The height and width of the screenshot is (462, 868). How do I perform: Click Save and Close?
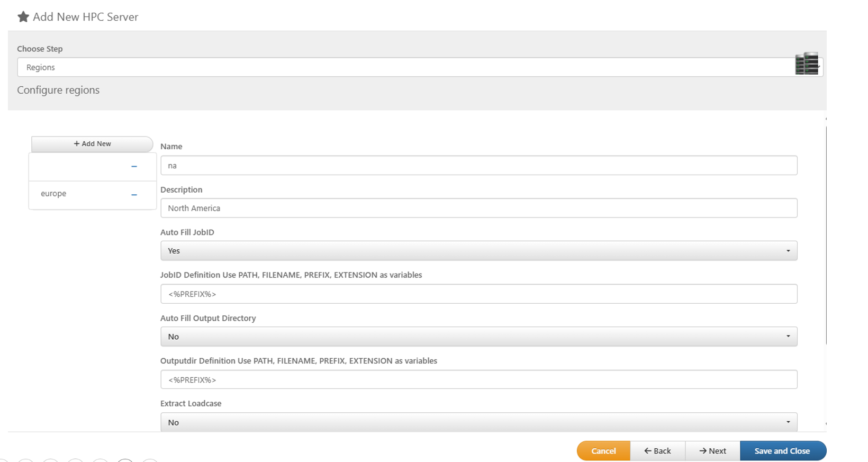tap(782, 451)
